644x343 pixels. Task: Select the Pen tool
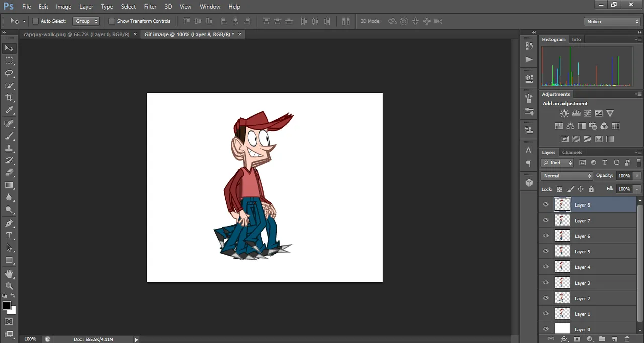(9, 223)
